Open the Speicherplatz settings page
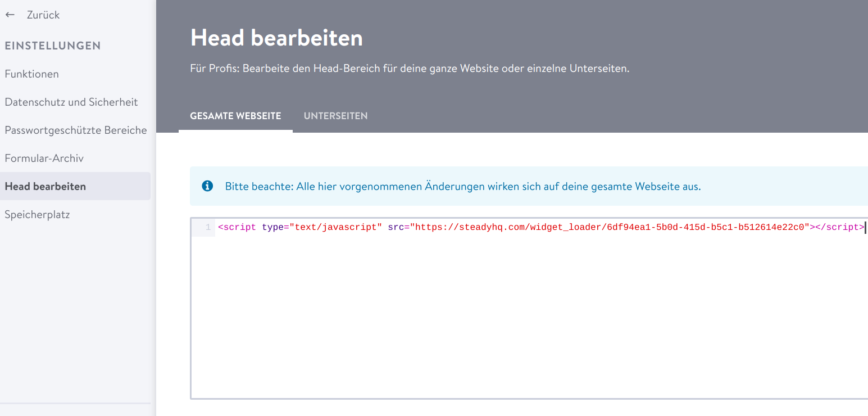Image resolution: width=868 pixels, height=416 pixels. 37,215
